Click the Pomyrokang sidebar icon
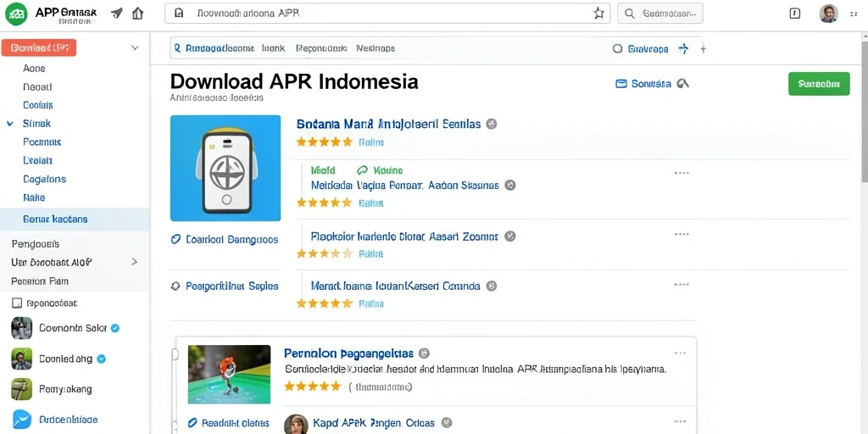The width and height of the screenshot is (868, 434). point(21,389)
